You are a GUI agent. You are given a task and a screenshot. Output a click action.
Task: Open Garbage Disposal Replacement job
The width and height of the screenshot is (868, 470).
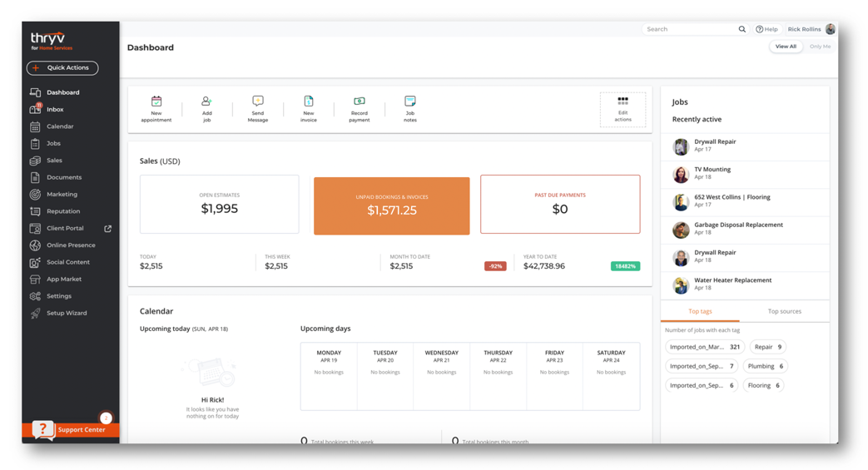[745, 230]
